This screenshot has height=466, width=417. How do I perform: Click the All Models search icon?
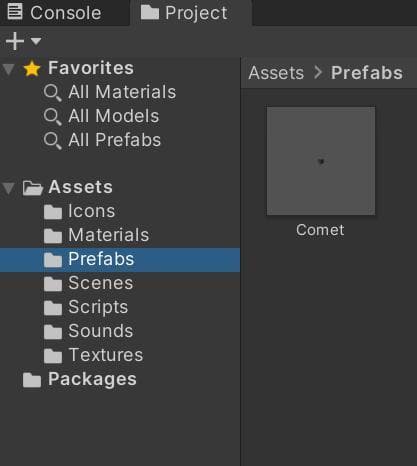53,116
